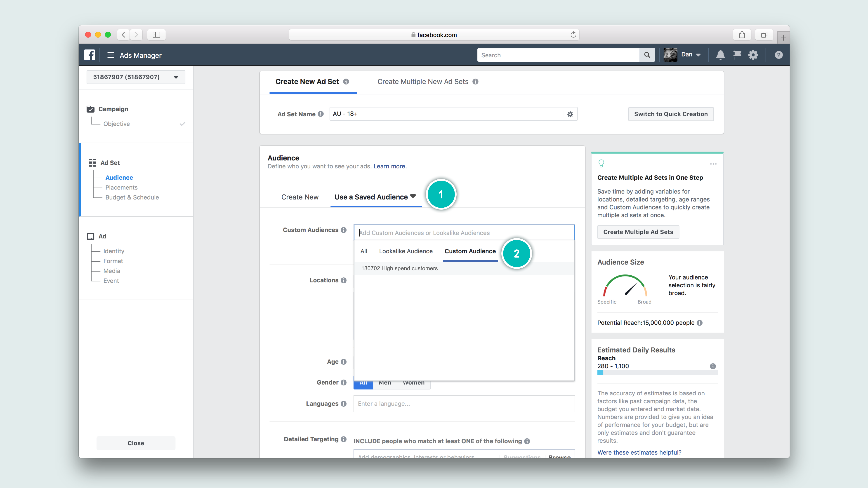The image size is (868, 488).
Task: Click the Audience Size gauge
Action: click(625, 286)
